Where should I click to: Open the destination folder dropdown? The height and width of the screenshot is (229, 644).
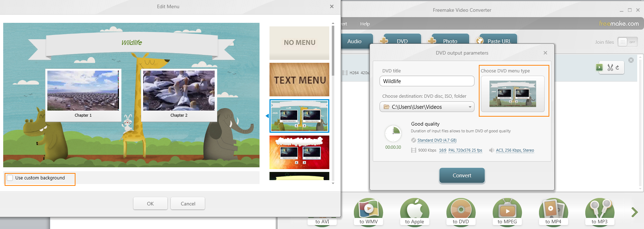click(x=470, y=107)
